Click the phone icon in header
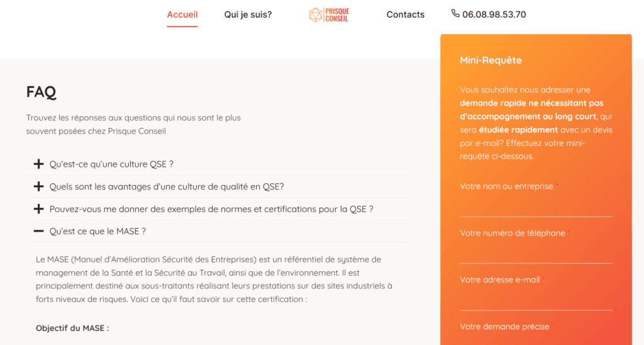 coord(455,14)
